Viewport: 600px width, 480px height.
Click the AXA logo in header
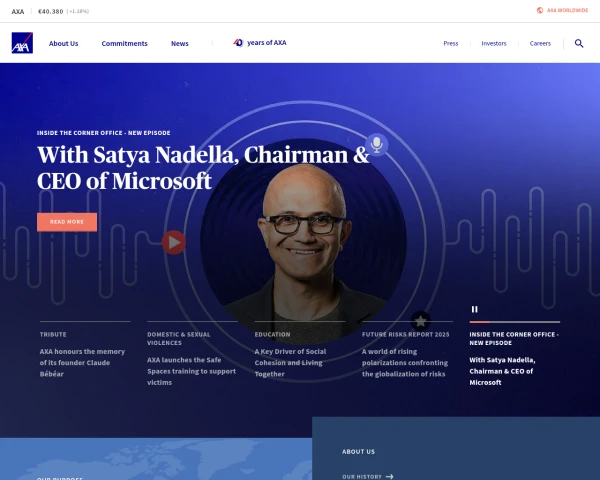22,43
